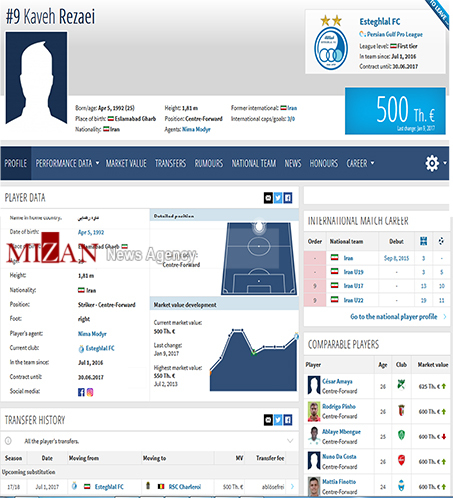Open the Persian Gulf Pro League link
The height and width of the screenshot is (498, 453).
pos(394,34)
